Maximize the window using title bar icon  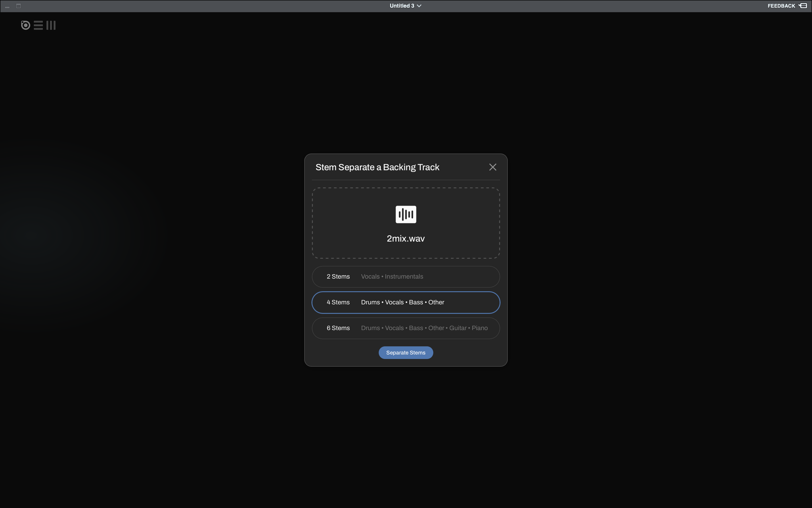tap(18, 6)
